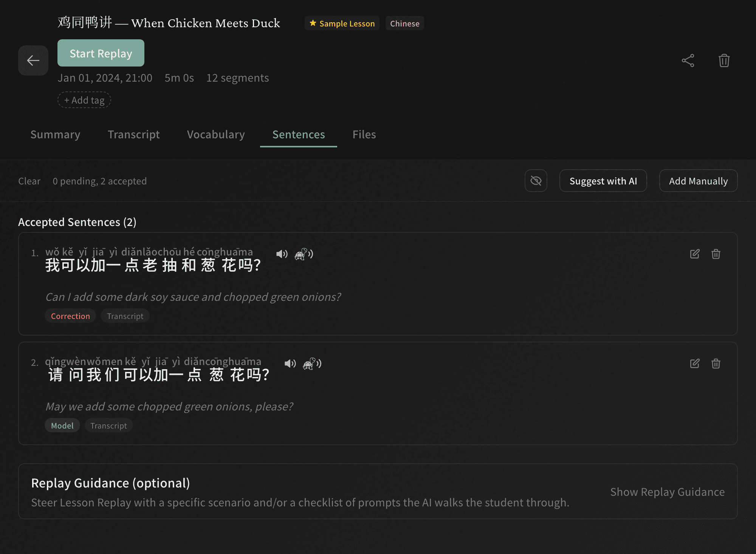Viewport: 756px width, 554px height.
Task: Add a sentence manually
Action: (699, 181)
